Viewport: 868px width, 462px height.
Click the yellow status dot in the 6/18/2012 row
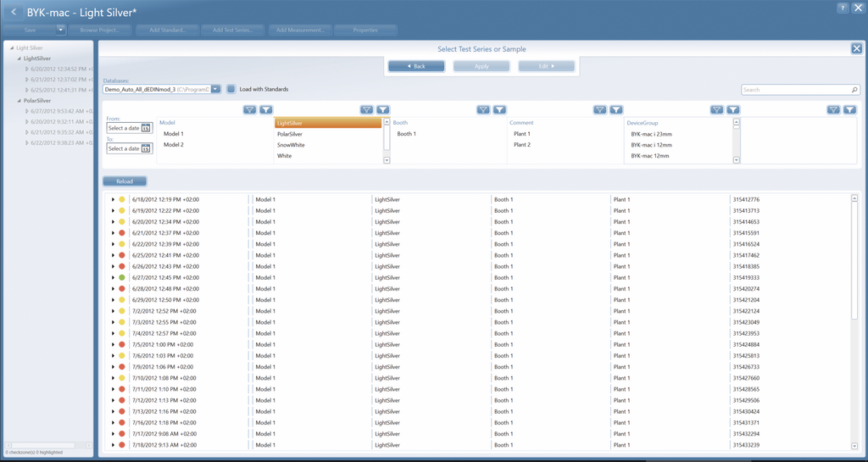tap(122, 199)
